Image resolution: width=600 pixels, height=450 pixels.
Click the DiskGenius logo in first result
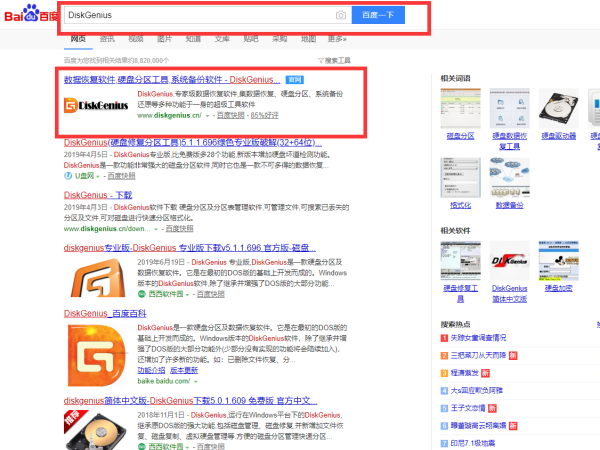98,105
